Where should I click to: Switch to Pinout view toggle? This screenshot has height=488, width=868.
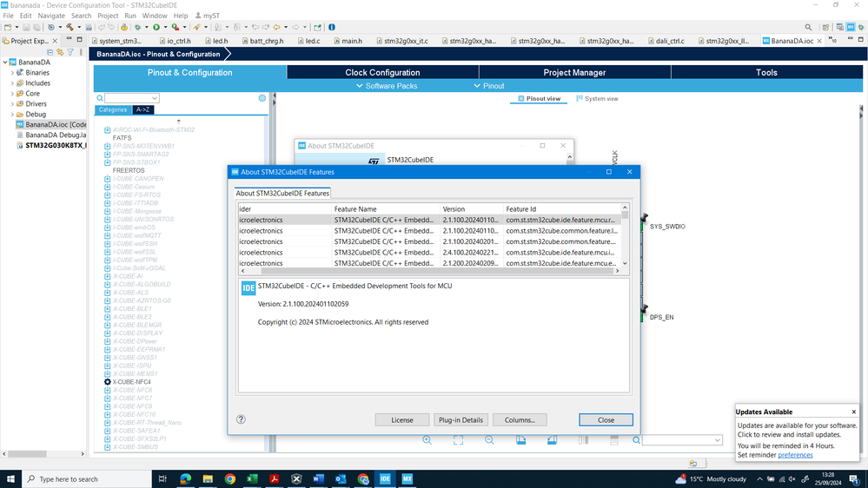click(x=540, y=98)
